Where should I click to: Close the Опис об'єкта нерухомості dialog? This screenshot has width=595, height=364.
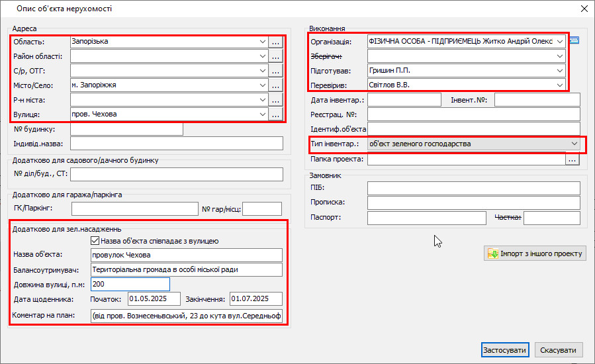[584, 9]
